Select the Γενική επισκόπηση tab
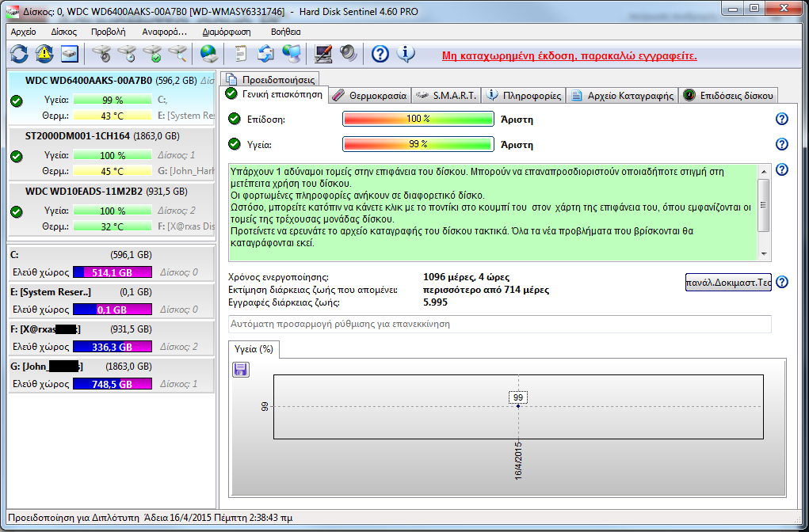 274,94
